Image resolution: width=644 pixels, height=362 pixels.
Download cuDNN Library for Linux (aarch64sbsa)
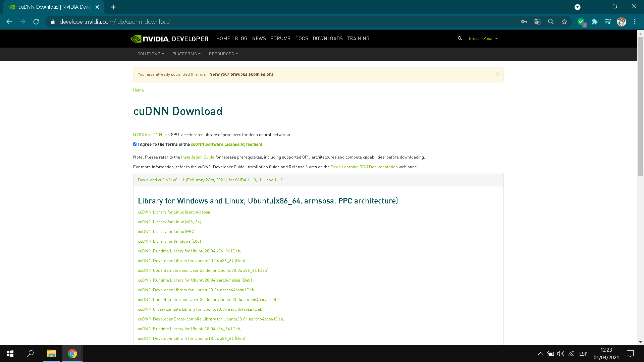174,212
